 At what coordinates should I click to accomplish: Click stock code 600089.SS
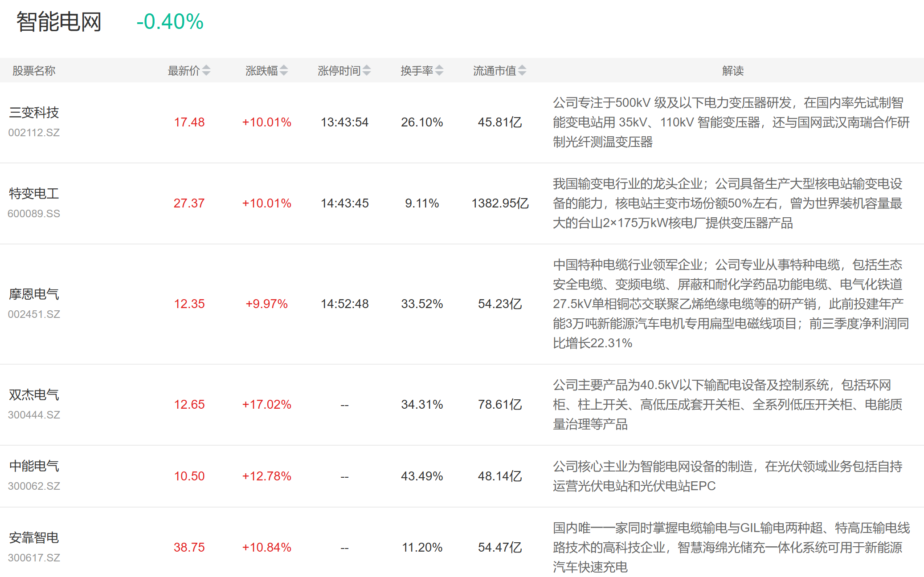click(x=34, y=214)
